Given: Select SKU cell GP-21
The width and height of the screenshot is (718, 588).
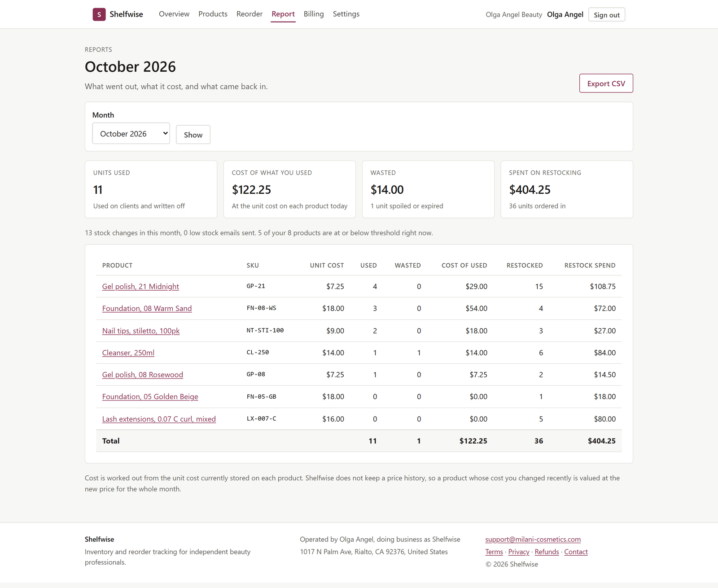Looking at the screenshot, I should coord(256,286).
